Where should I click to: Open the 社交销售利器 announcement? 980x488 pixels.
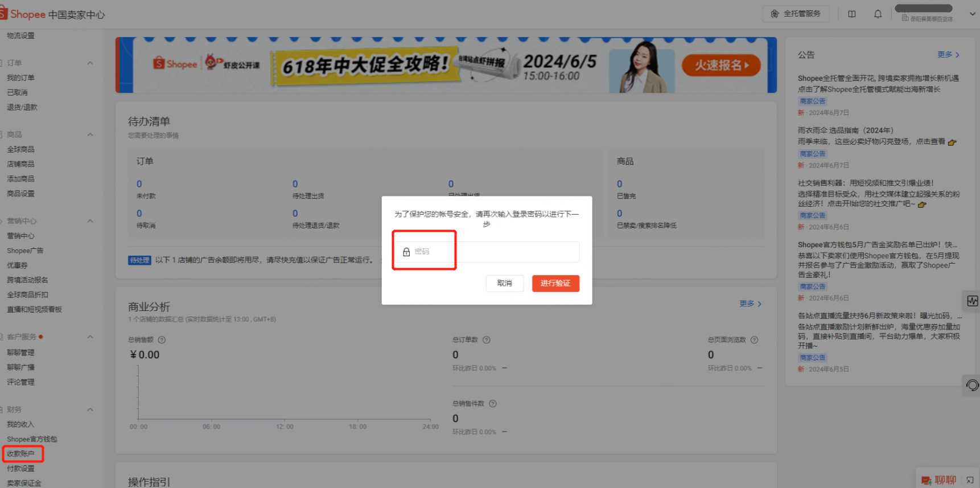tap(879, 194)
